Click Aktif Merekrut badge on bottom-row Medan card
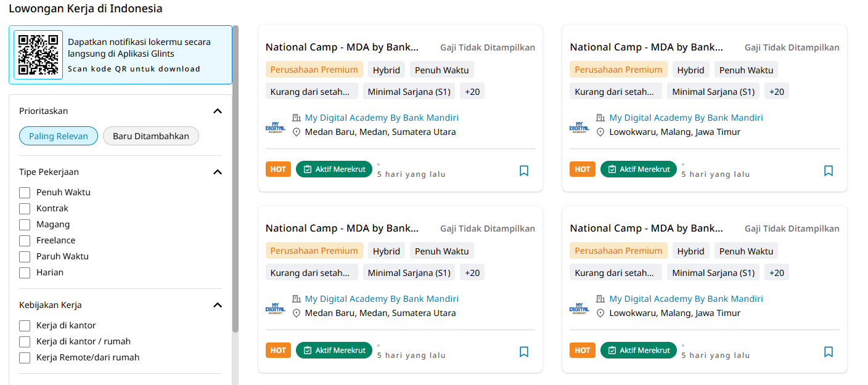 (x=334, y=351)
